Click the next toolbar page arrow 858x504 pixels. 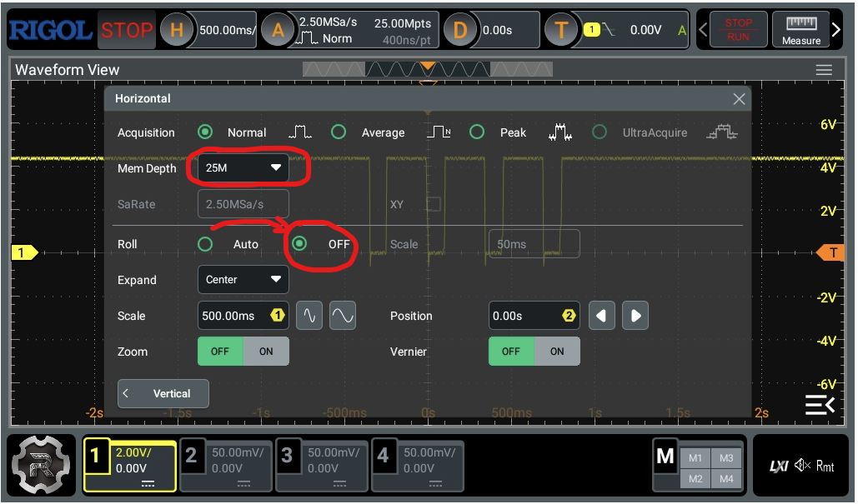click(835, 30)
